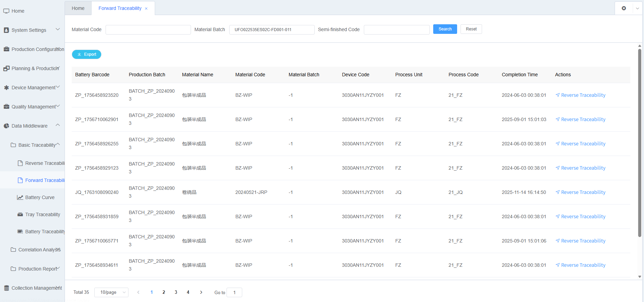Click the Collection Management database icon

tap(6, 288)
